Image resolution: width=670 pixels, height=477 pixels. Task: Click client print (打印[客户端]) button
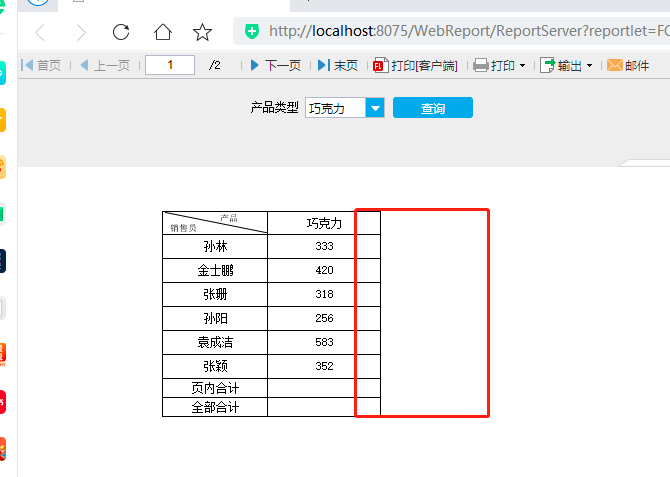pos(415,65)
